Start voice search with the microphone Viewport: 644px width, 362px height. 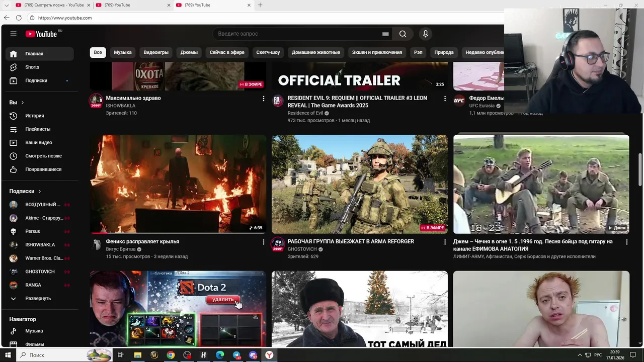point(425,34)
